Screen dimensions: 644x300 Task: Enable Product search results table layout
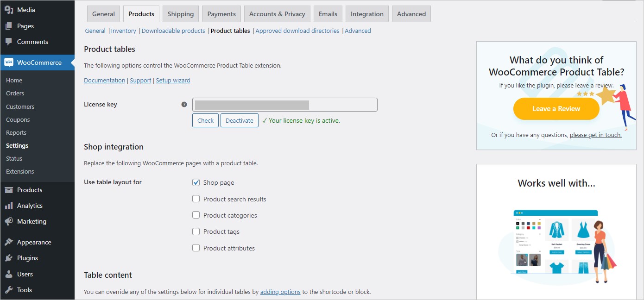196,199
